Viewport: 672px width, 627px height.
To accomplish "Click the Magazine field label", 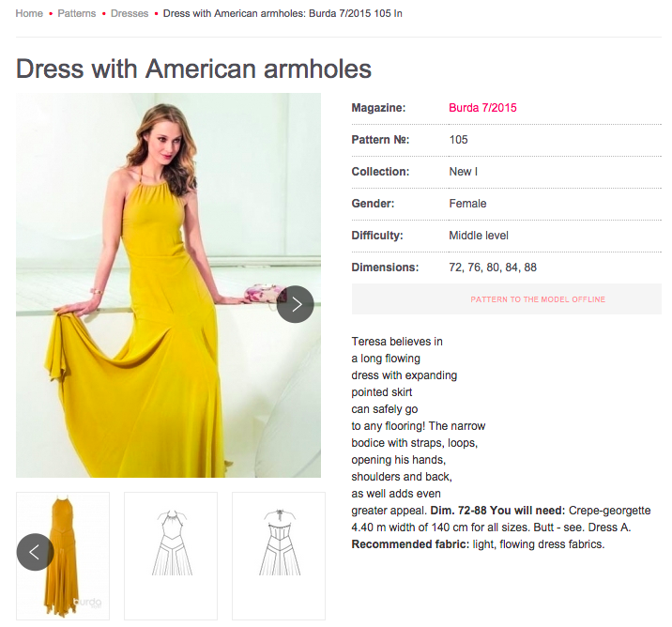I will click(377, 108).
